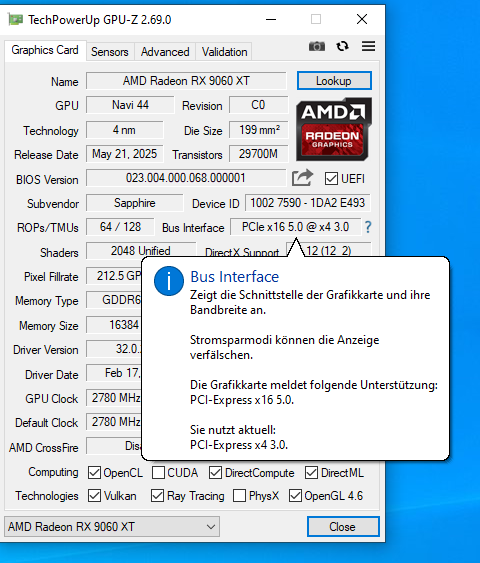This screenshot has height=563, width=480.
Task: Select the Graphics Card tab
Action: tap(45, 50)
